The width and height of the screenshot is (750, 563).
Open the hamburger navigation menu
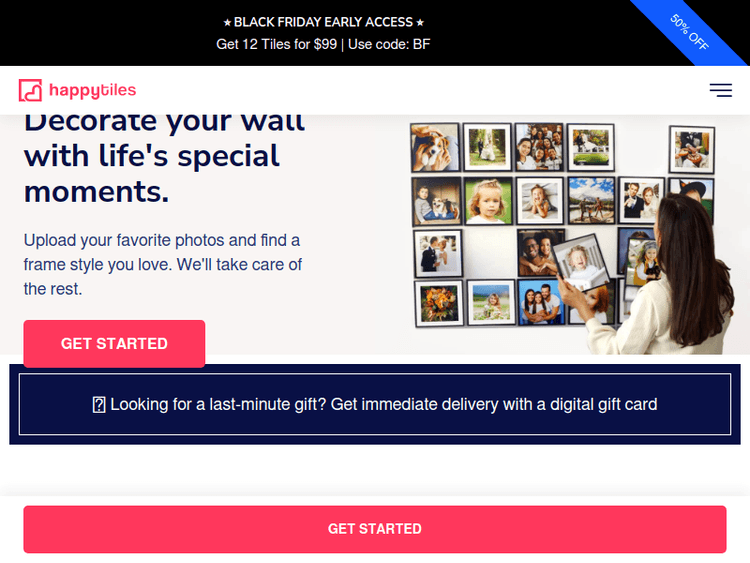(x=720, y=90)
